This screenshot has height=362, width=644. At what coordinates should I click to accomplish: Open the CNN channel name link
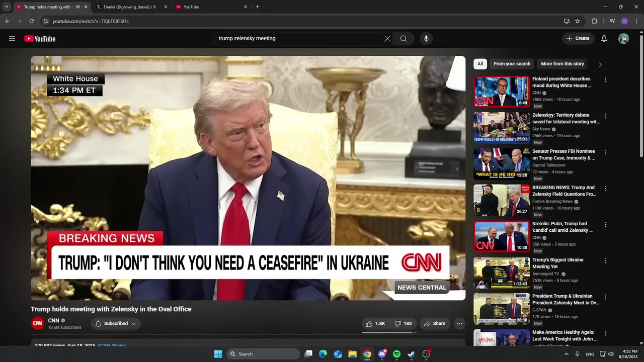[x=53, y=320]
